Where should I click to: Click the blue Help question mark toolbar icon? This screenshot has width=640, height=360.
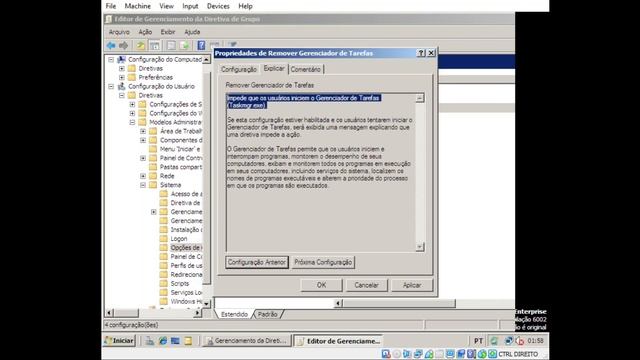[x=201, y=45]
